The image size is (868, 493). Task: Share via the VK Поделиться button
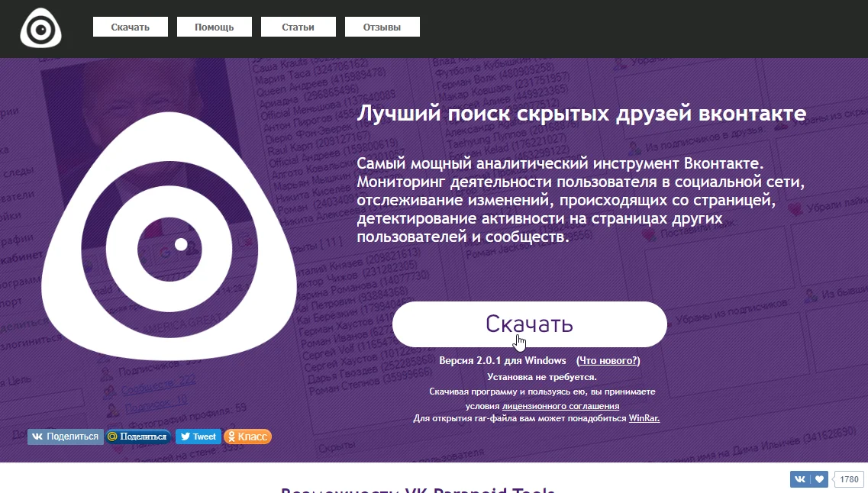(x=66, y=437)
